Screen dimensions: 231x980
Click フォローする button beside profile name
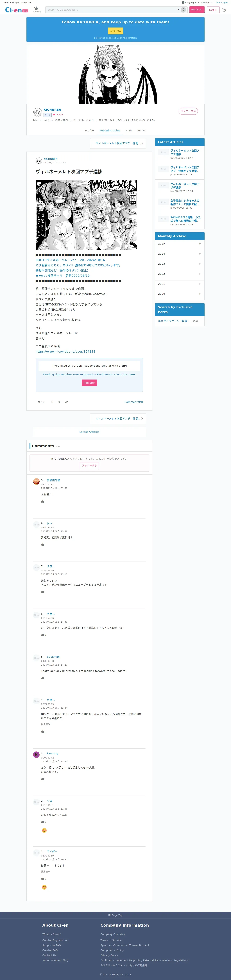tap(188, 111)
